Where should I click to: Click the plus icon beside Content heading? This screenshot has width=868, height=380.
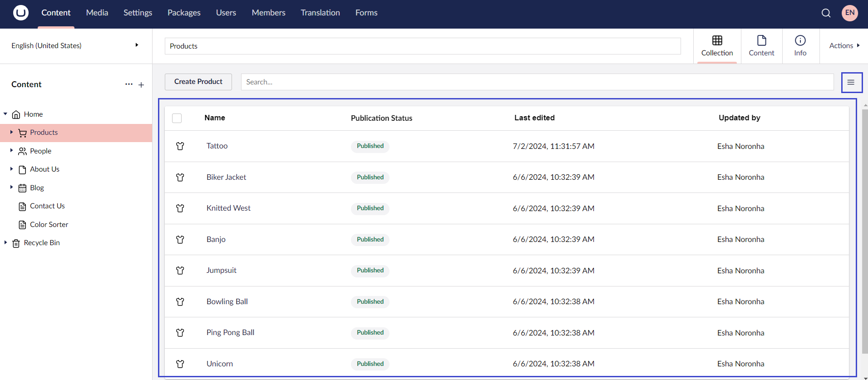[x=141, y=85]
